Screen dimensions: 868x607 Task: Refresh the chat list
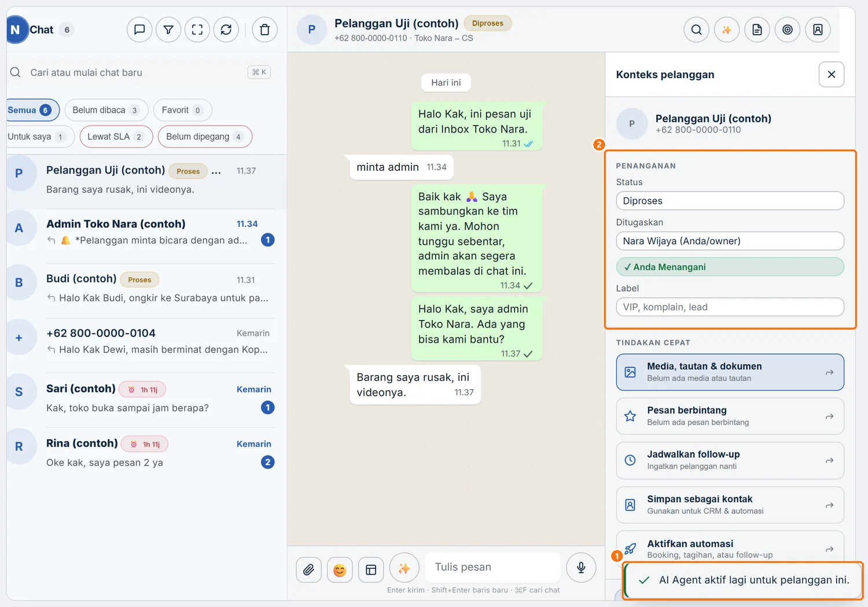pos(226,30)
